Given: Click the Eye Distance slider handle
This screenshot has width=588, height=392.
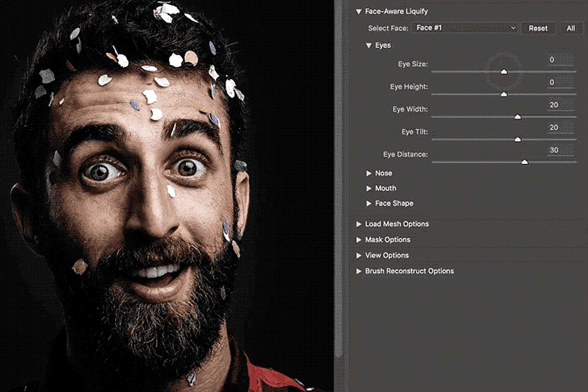Looking at the screenshot, I should pos(524,162).
